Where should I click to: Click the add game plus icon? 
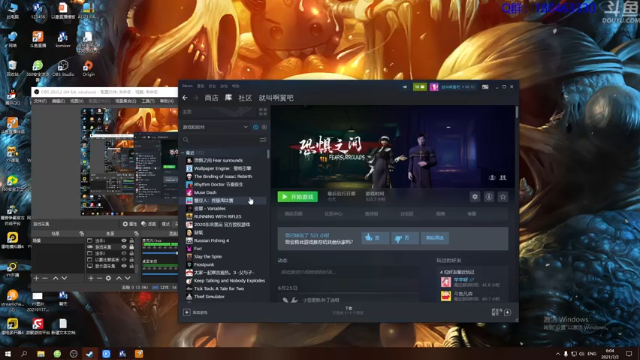click(187, 312)
